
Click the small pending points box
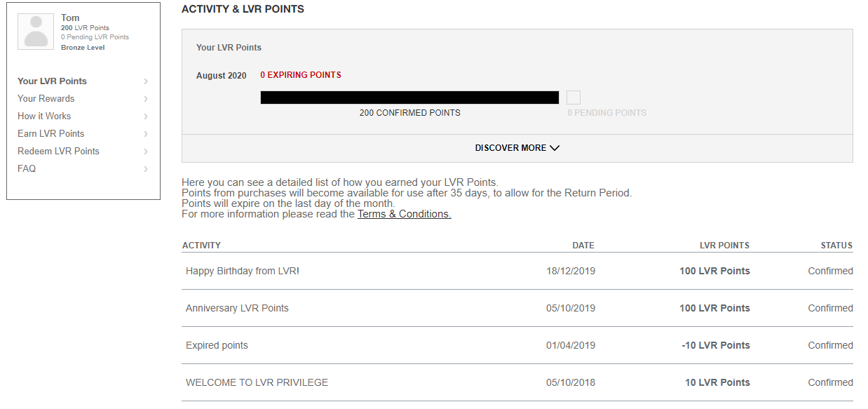[574, 98]
